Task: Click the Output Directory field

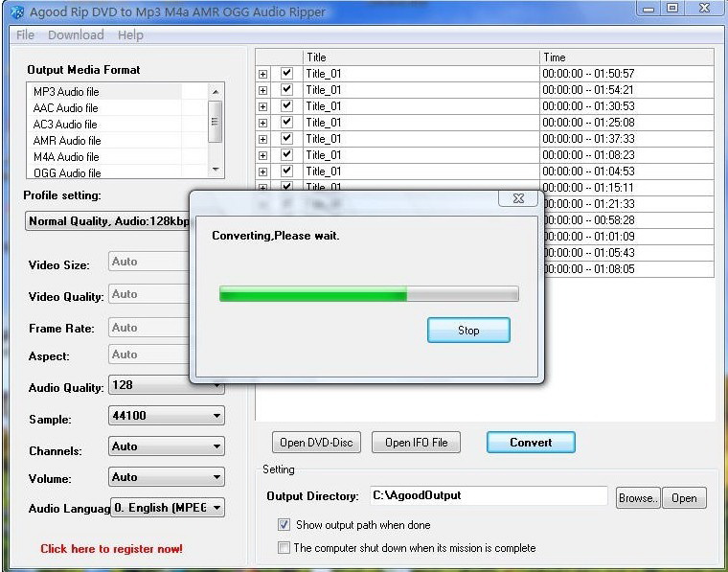Action: pos(489,495)
